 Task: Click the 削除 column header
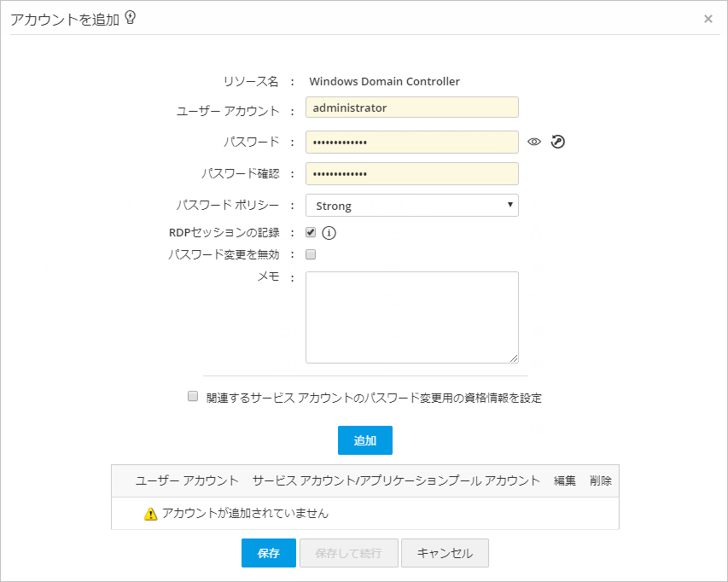tap(601, 480)
